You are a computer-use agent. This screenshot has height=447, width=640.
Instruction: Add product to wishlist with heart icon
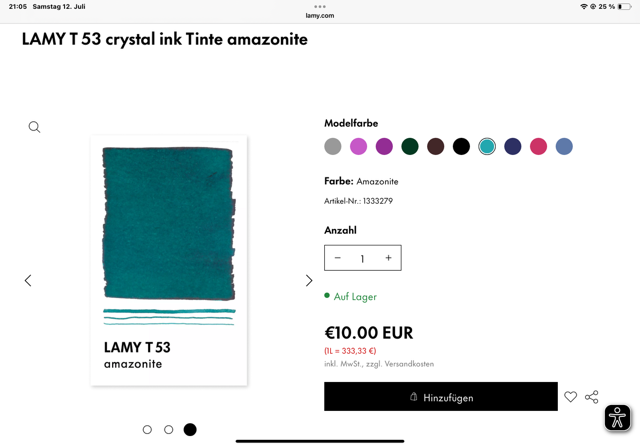[x=570, y=396]
